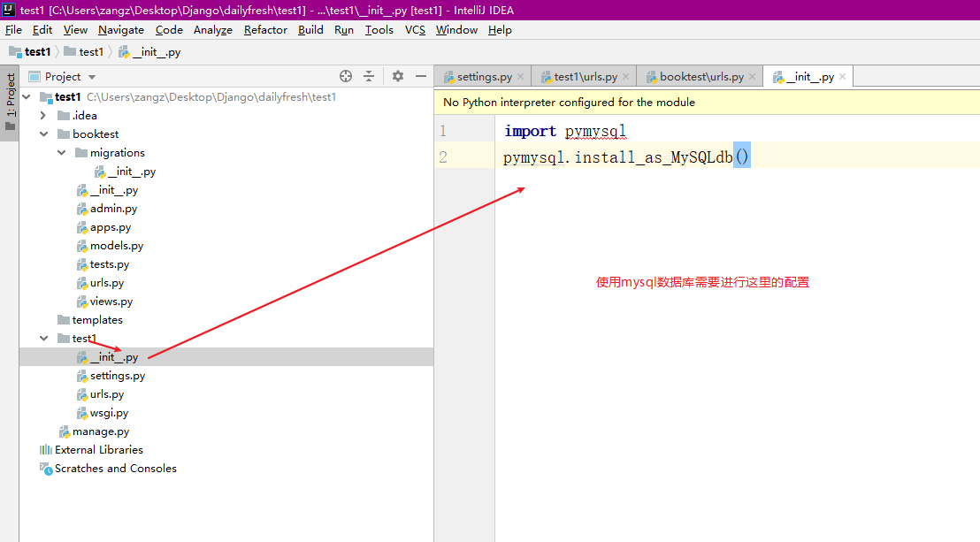Open the Navigate menu
Viewport: 980px width, 542px height.
click(x=120, y=30)
